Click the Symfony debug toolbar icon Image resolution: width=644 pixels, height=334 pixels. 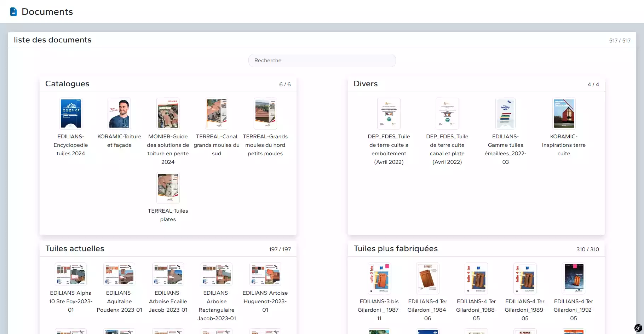638,328
